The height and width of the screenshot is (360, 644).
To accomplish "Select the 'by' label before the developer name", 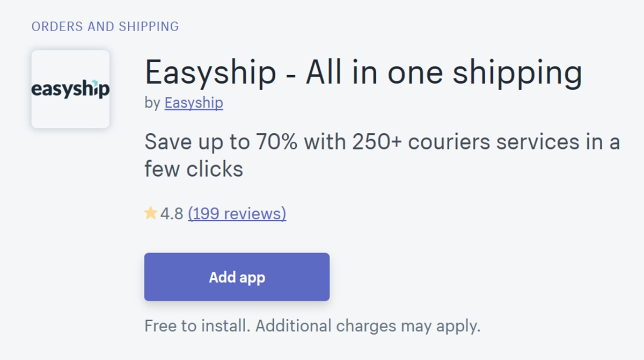I will pyautogui.click(x=152, y=103).
